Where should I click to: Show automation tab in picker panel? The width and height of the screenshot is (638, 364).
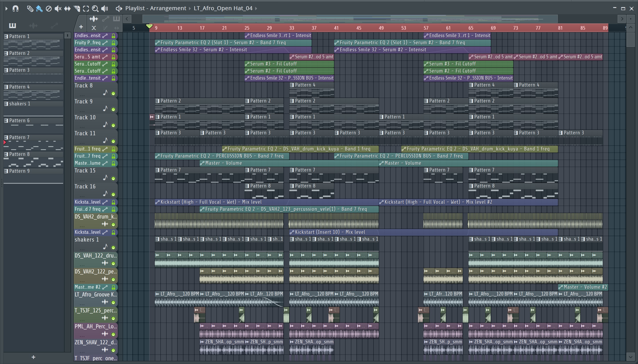tap(54, 25)
